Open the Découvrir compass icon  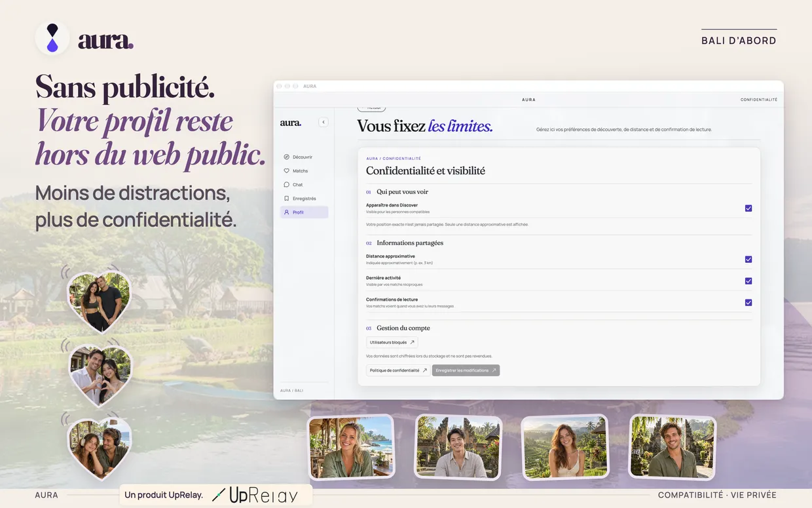pyautogui.click(x=286, y=157)
